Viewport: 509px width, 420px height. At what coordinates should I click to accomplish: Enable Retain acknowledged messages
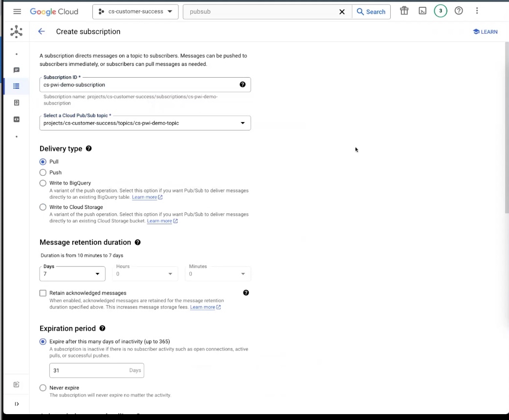tap(43, 293)
